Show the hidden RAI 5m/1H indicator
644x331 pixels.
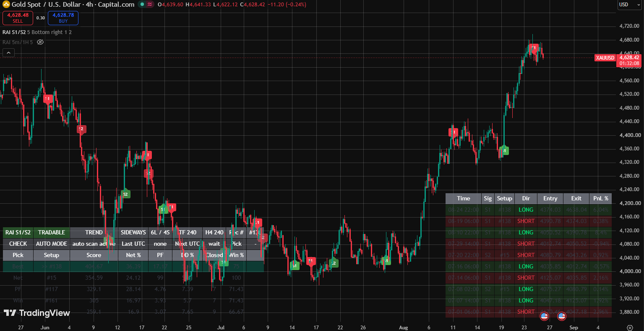pos(40,42)
